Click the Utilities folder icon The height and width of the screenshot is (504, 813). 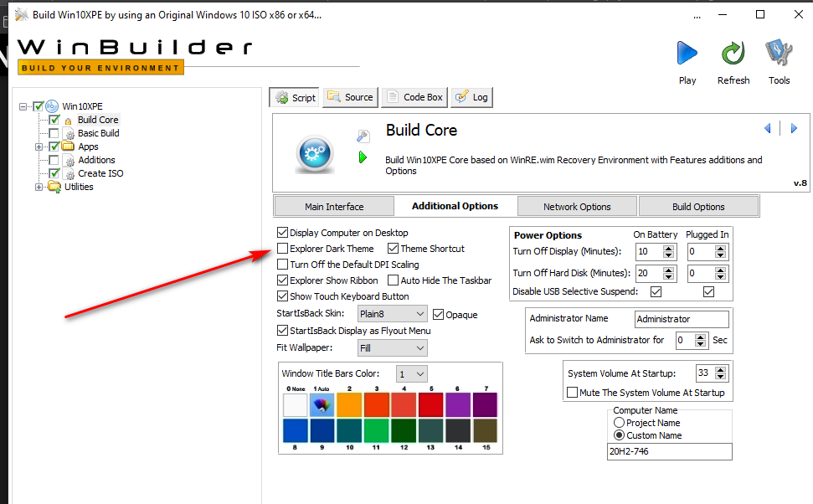pyautogui.click(x=54, y=187)
